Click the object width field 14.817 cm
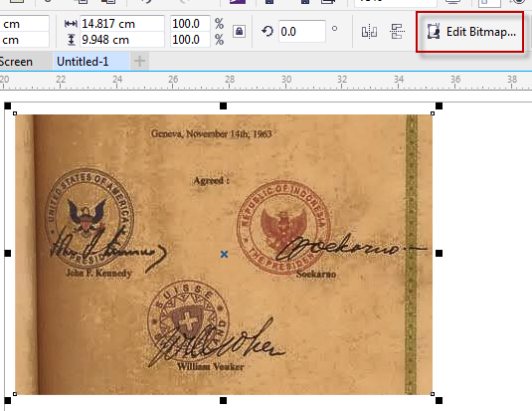The width and height of the screenshot is (532, 411). pyautogui.click(x=122, y=24)
